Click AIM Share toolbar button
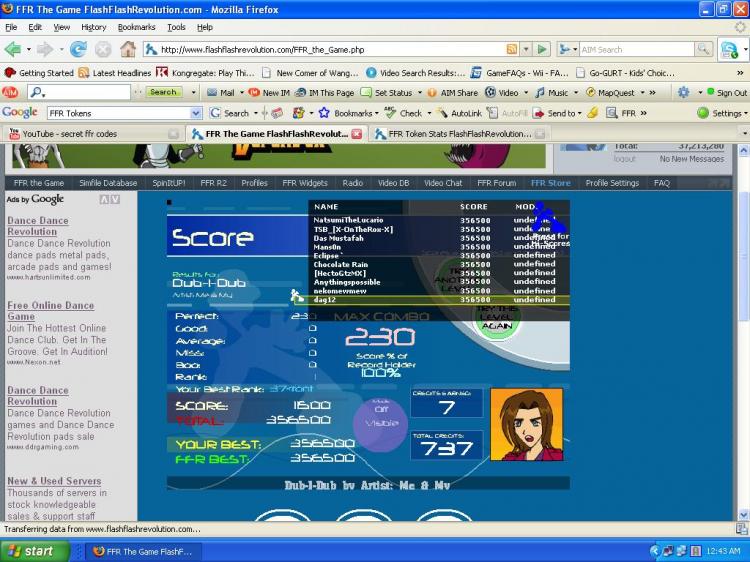Viewport: 750px width, 562px height. (452, 93)
